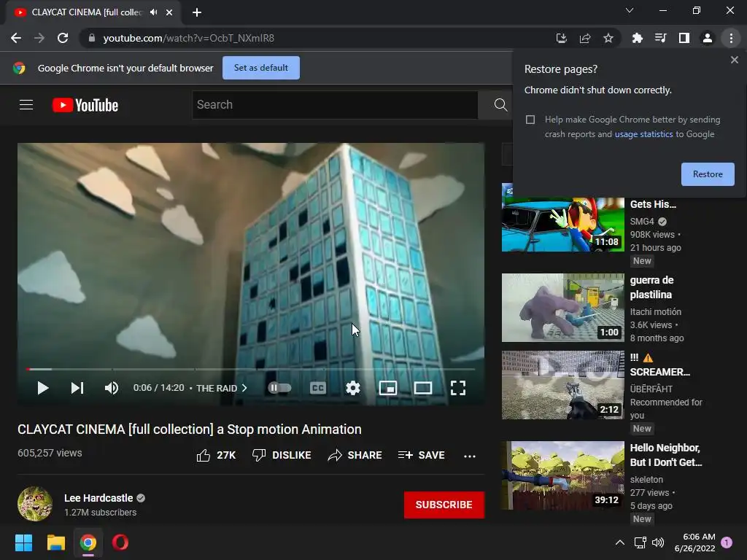
Task: Open media controls icon in toolbar
Action: tap(660, 38)
